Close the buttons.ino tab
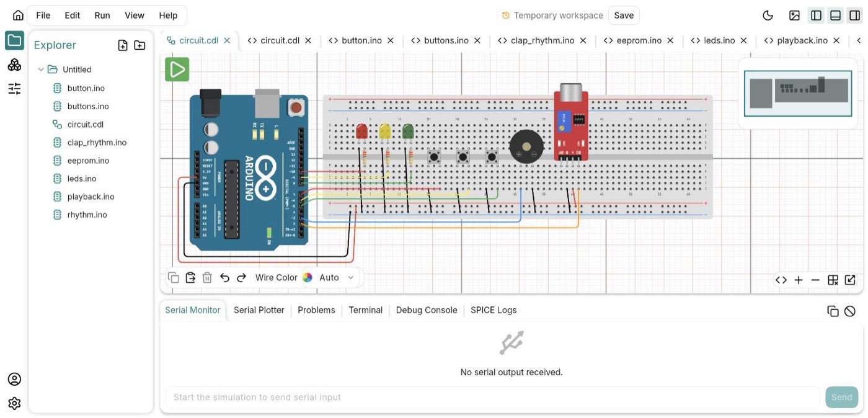The height and width of the screenshot is (418, 868). 477,40
